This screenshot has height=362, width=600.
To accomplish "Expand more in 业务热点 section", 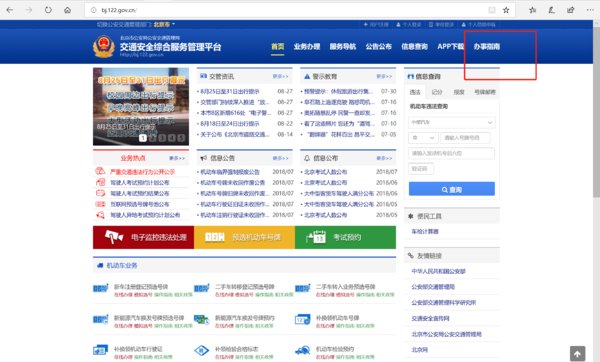I will pos(177,158).
